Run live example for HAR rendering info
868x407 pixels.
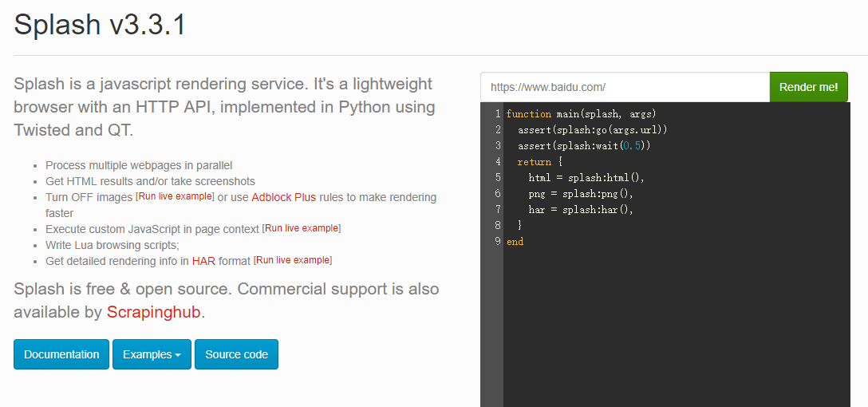coord(293,260)
